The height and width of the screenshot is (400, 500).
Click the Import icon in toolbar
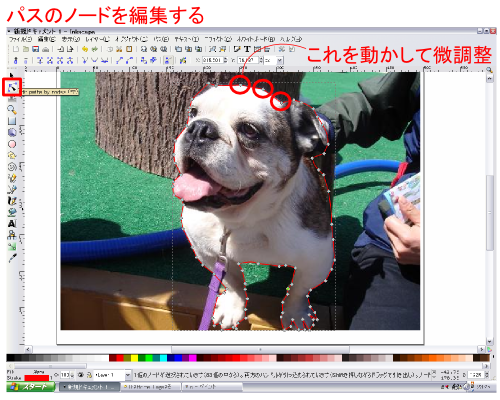[60, 49]
